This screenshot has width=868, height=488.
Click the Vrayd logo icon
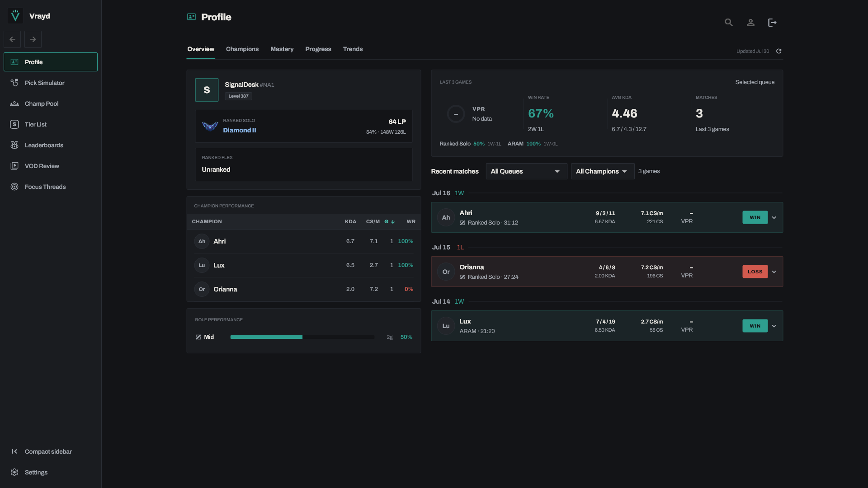(x=15, y=16)
